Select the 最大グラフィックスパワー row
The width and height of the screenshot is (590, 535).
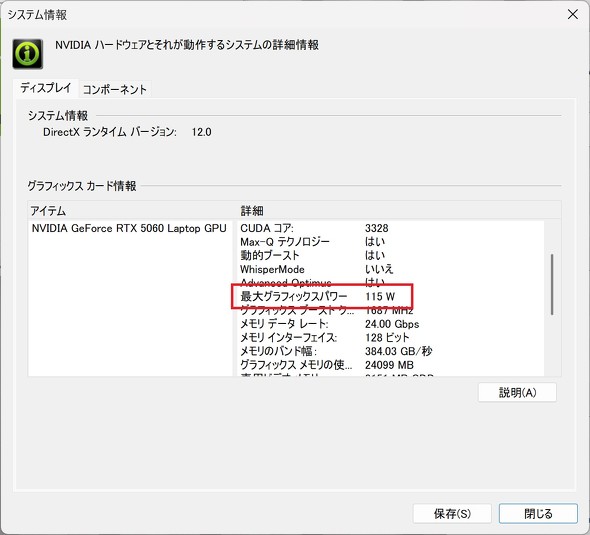[x=390, y=296]
